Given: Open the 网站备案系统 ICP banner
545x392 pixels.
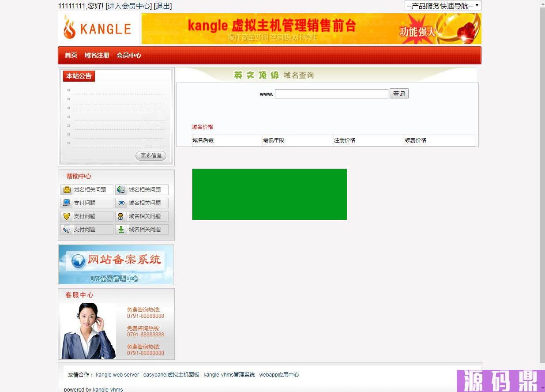Looking at the screenshot, I should [x=116, y=264].
